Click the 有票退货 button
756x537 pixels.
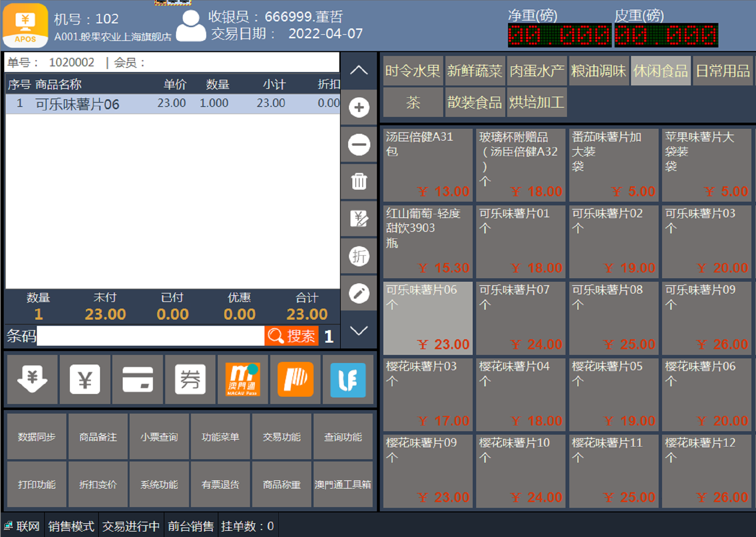(220, 484)
